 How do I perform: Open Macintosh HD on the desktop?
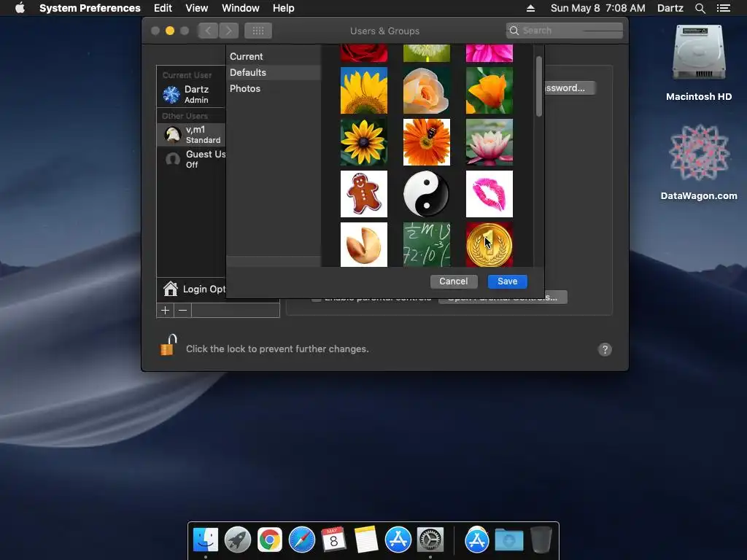tap(698, 63)
